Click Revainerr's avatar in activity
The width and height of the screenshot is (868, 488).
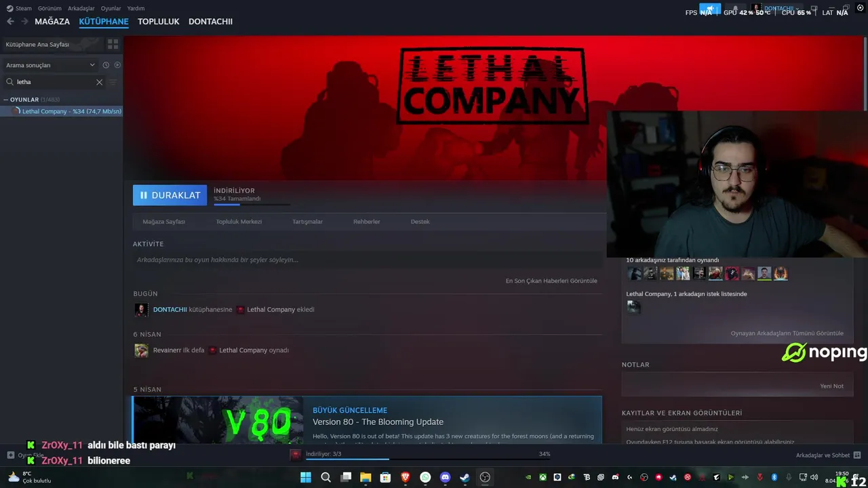coord(141,350)
